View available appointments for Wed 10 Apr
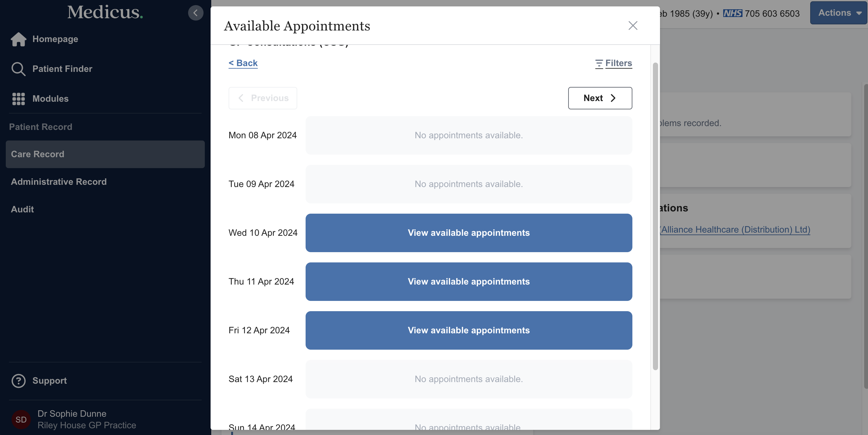868x435 pixels. [x=468, y=233]
